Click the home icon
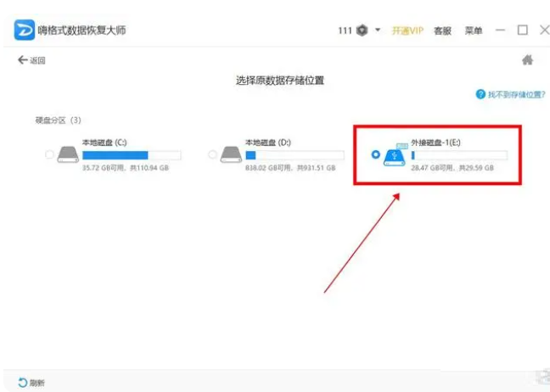The image size is (550, 392). point(528,60)
